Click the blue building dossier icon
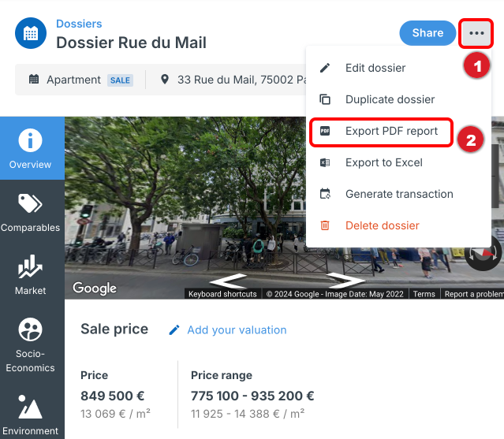 [31, 33]
